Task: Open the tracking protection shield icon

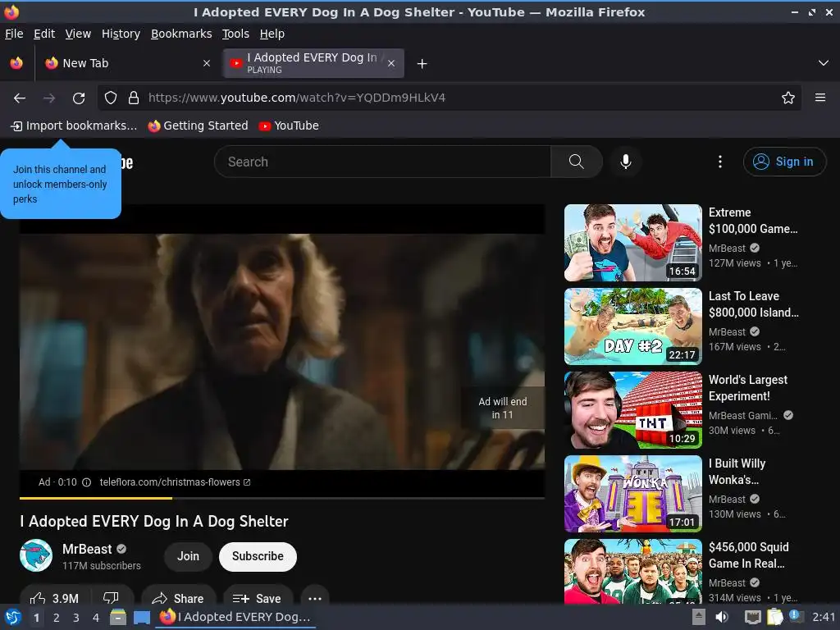Action: click(111, 98)
